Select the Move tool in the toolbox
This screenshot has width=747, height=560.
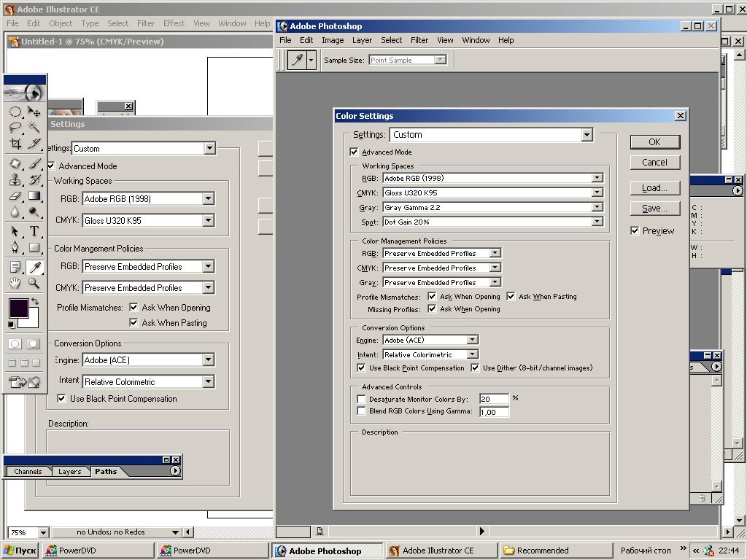pos(34,112)
